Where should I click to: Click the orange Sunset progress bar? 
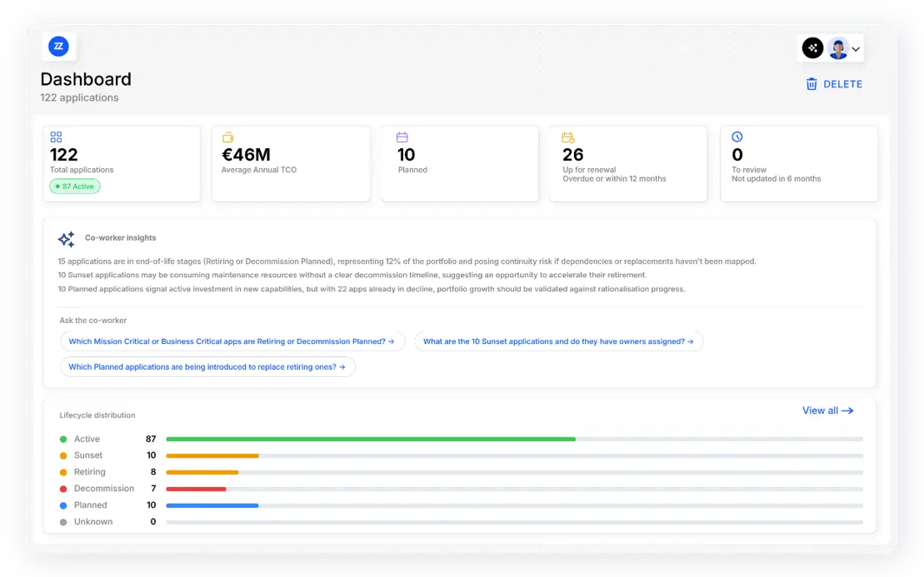click(x=212, y=455)
